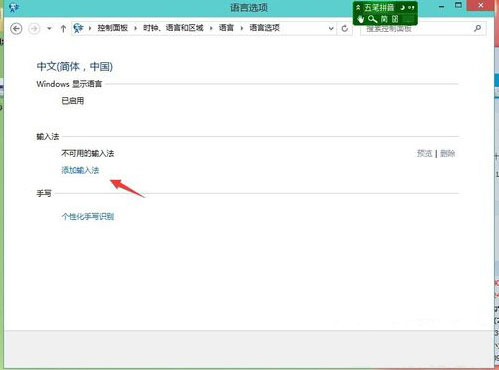Open 个性化手写识别 link
Image resolution: width=499 pixels, height=370 pixels.
tap(88, 217)
